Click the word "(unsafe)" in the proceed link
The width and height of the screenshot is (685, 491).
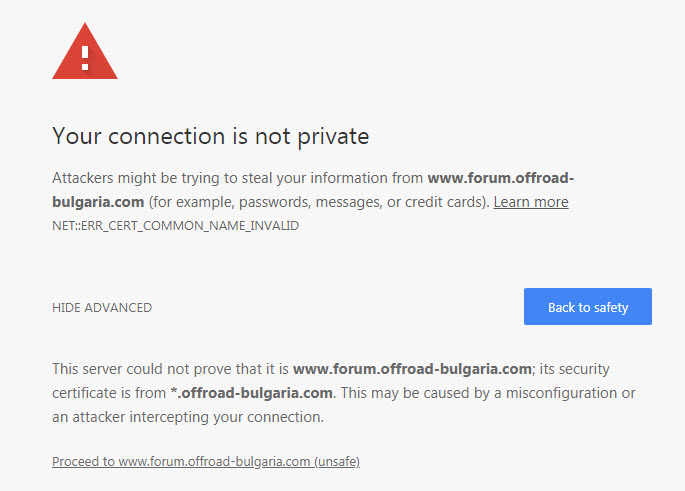click(336, 462)
